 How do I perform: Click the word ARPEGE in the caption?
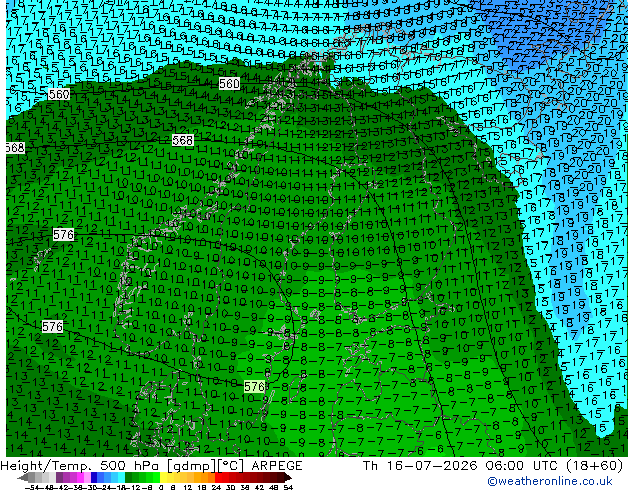click(277, 466)
